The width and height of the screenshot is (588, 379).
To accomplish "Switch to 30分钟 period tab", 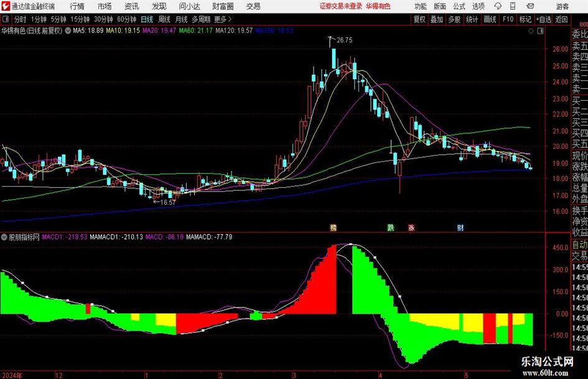I will 103,19.
